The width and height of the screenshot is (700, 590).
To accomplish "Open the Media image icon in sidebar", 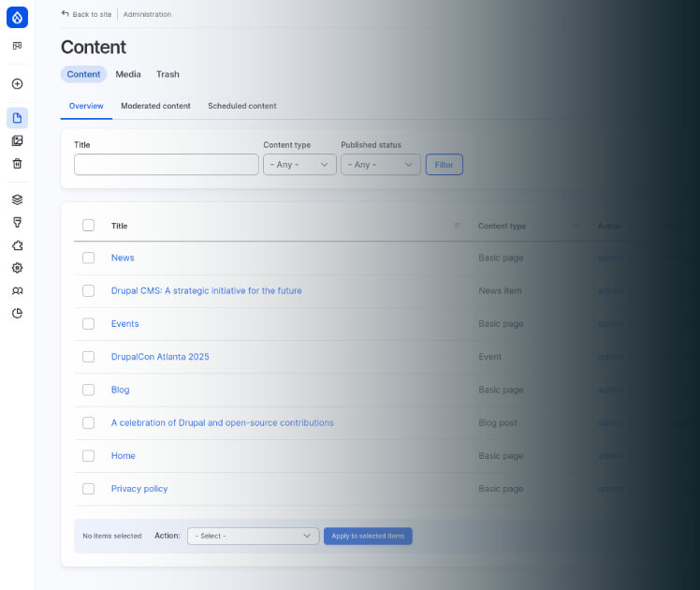I will [17, 140].
